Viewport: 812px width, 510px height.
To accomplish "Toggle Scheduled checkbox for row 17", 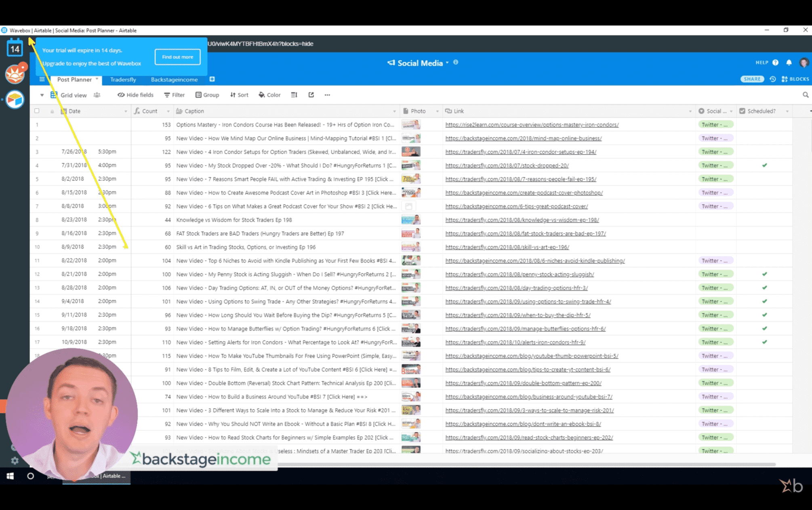I will click(764, 342).
